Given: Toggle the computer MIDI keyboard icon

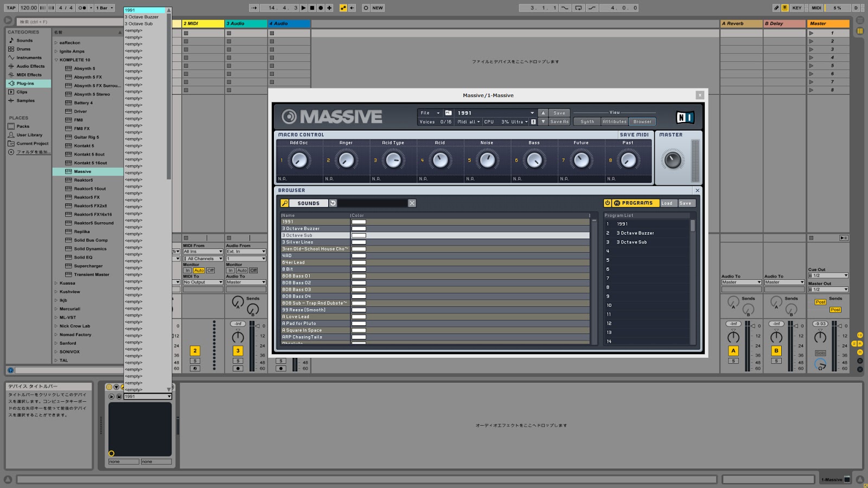Looking at the screenshot, I should (x=785, y=8).
